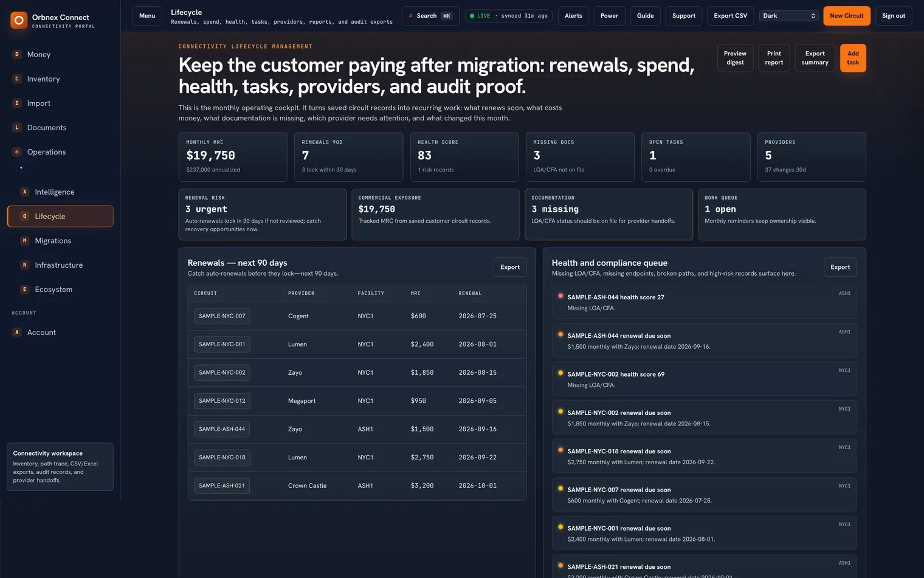Screen dimensions: 924x578
Task: Click Print report button
Action: point(774,58)
